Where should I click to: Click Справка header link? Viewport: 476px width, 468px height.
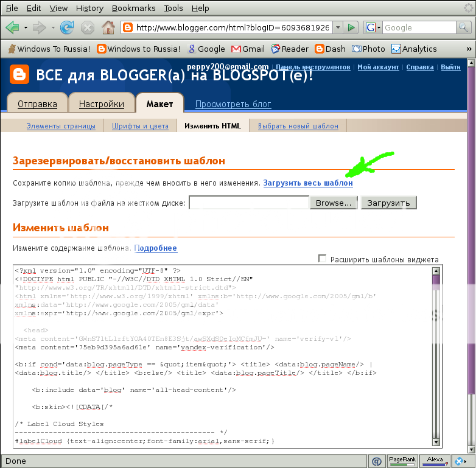point(420,67)
